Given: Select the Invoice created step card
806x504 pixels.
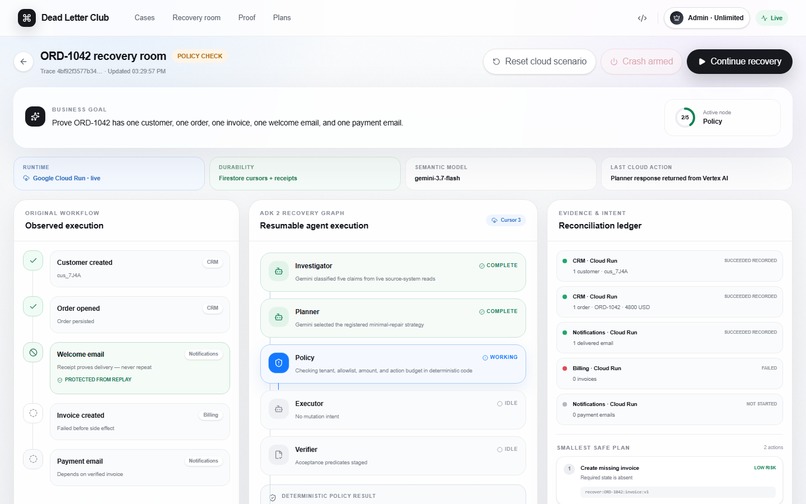Looking at the screenshot, I should (x=140, y=421).
